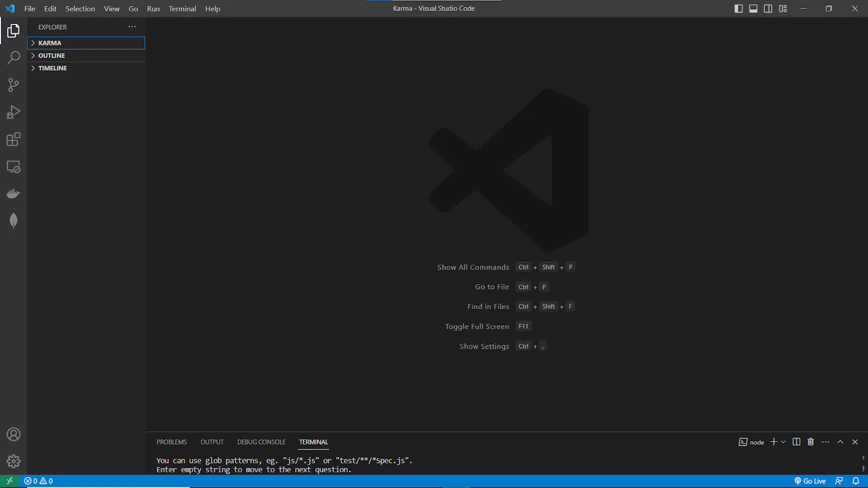Expand the OUTLINE section
The image size is (868, 488).
click(x=51, y=55)
